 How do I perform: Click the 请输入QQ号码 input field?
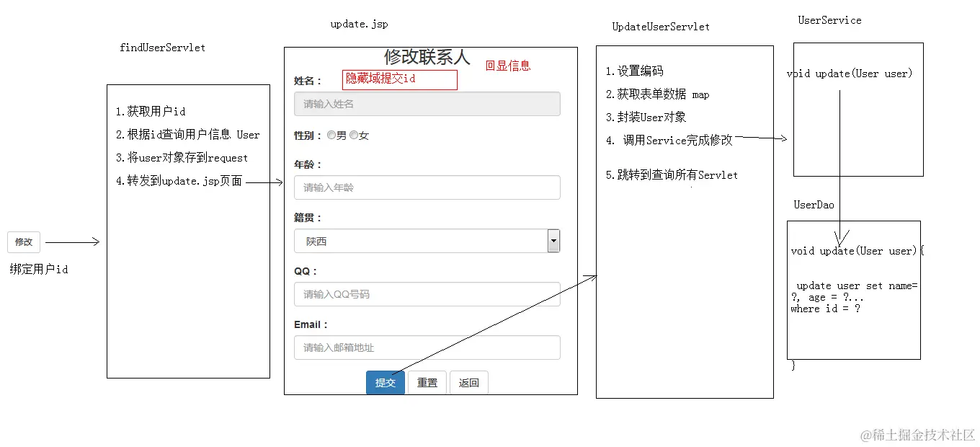427,294
